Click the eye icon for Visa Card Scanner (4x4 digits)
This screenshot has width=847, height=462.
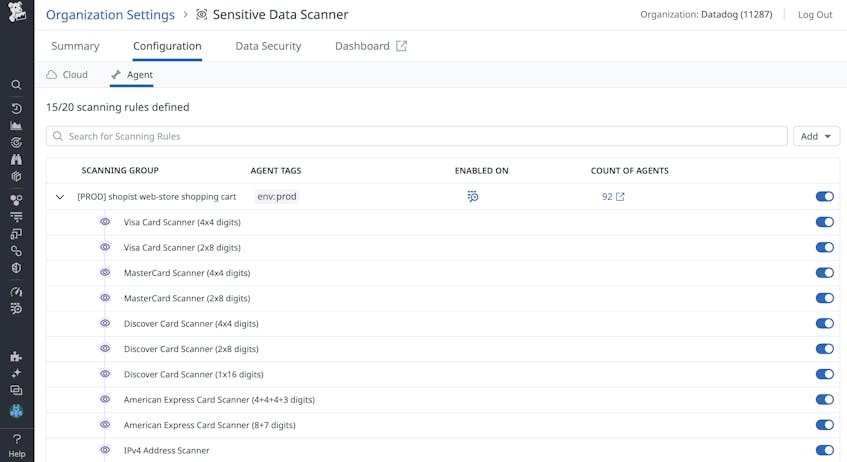click(x=105, y=222)
